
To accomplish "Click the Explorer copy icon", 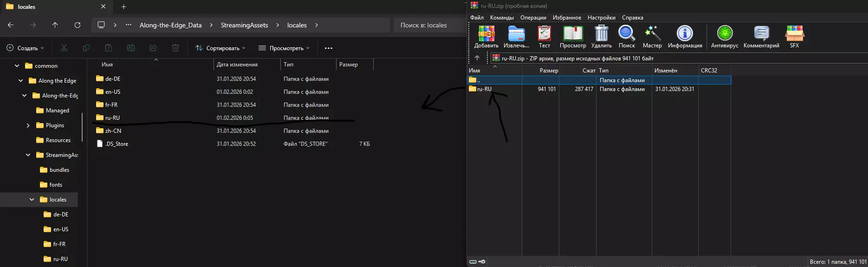I will click(x=86, y=48).
